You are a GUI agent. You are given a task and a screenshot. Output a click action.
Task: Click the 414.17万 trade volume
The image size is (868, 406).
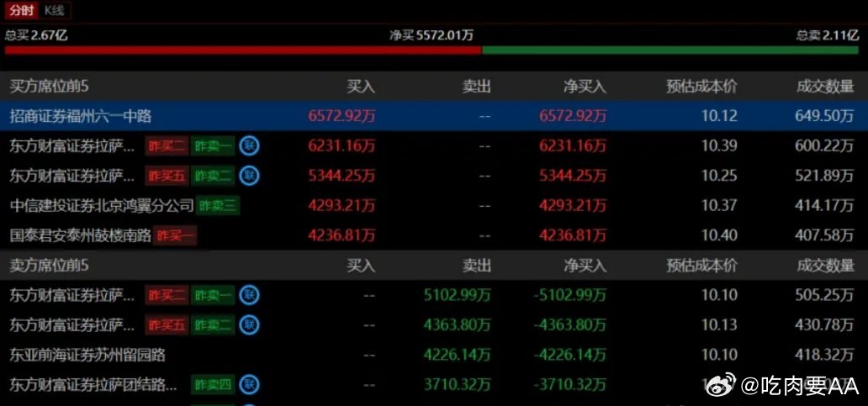825,206
